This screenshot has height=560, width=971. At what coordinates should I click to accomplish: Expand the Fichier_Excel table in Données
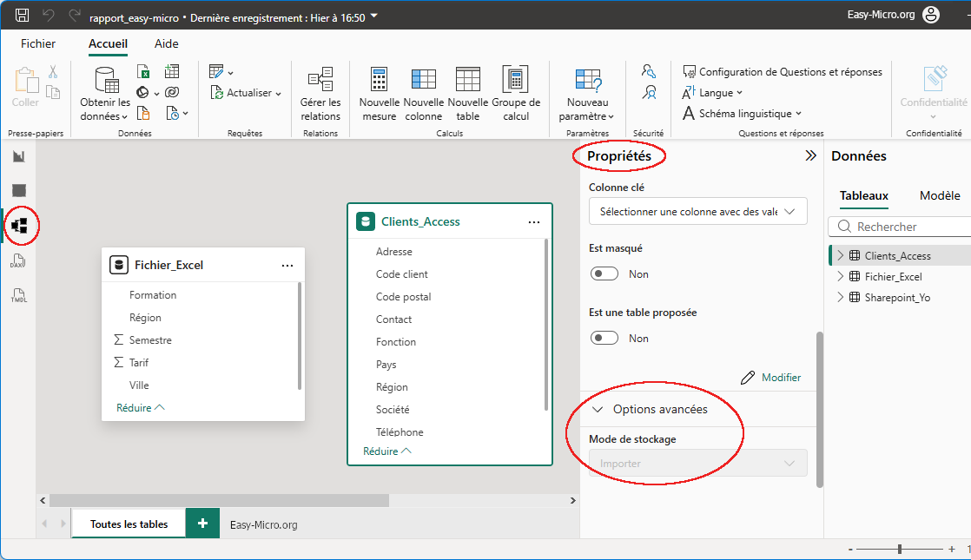[x=840, y=277]
